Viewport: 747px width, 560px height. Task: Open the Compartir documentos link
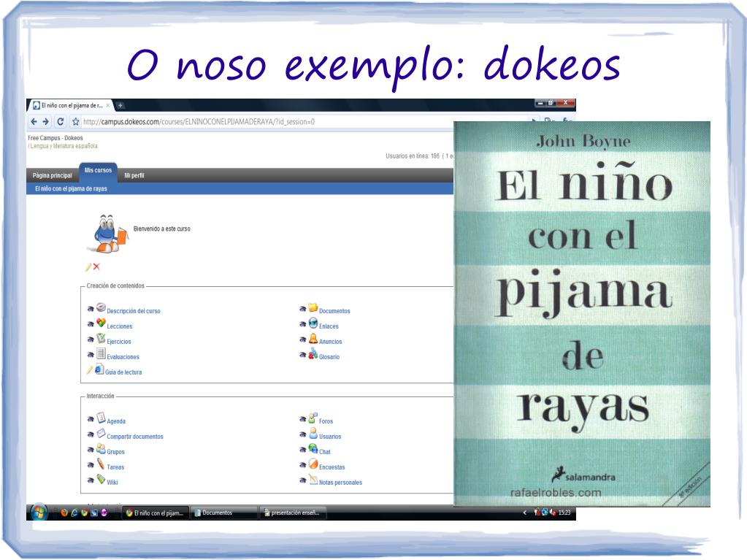click(x=135, y=437)
